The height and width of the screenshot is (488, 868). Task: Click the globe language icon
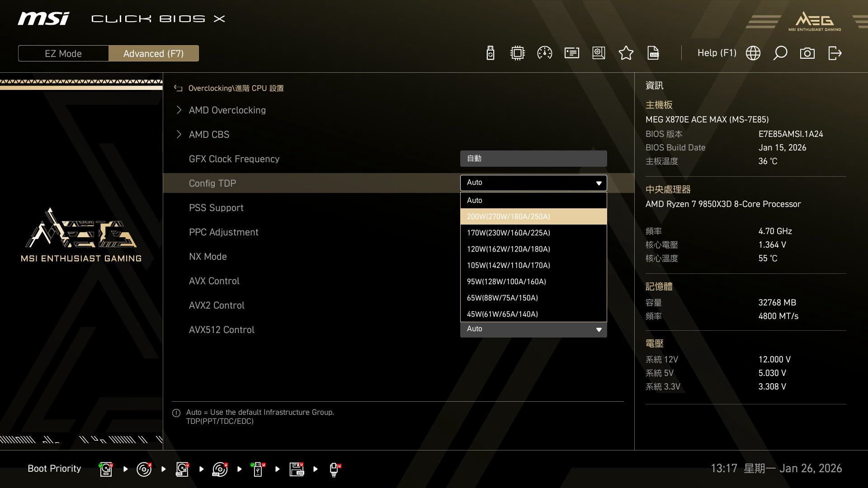753,53
